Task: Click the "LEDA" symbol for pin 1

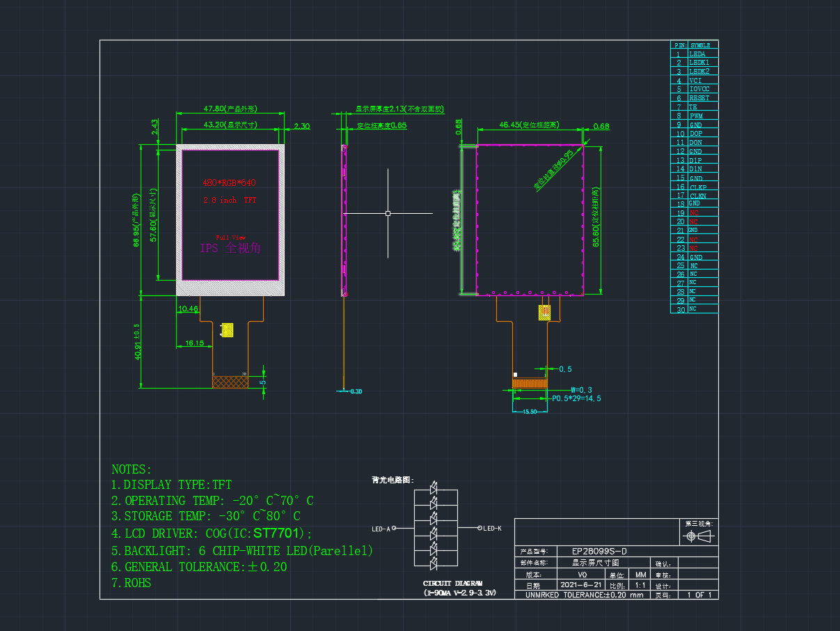Action: point(697,54)
